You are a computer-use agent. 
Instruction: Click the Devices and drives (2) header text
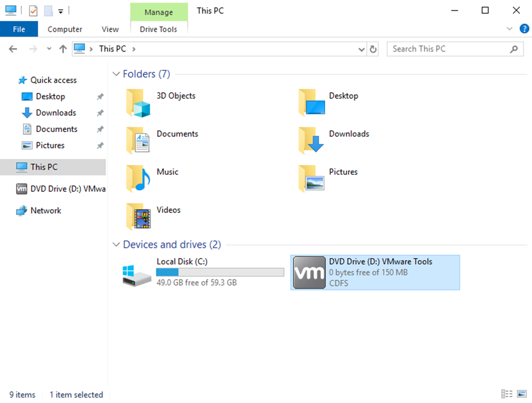pyautogui.click(x=172, y=245)
